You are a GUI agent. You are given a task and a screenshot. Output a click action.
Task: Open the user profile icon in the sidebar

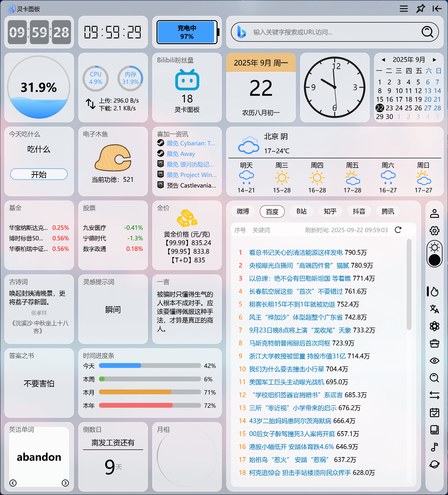click(x=435, y=213)
